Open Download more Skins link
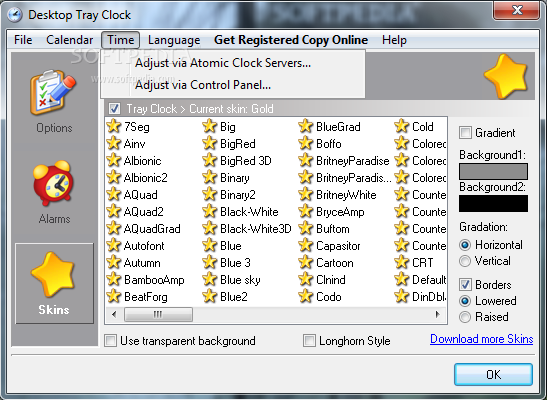The height and width of the screenshot is (400, 547). point(481,339)
